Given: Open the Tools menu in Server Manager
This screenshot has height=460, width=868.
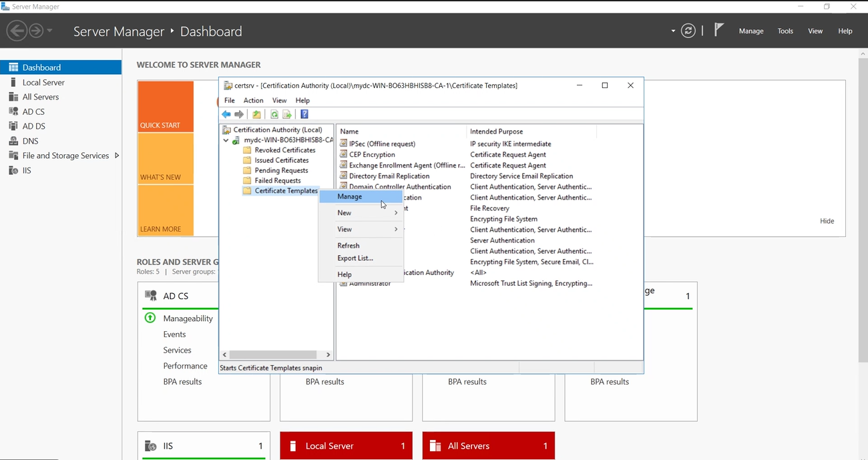Looking at the screenshot, I should pyautogui.click(x=785, y=31).
